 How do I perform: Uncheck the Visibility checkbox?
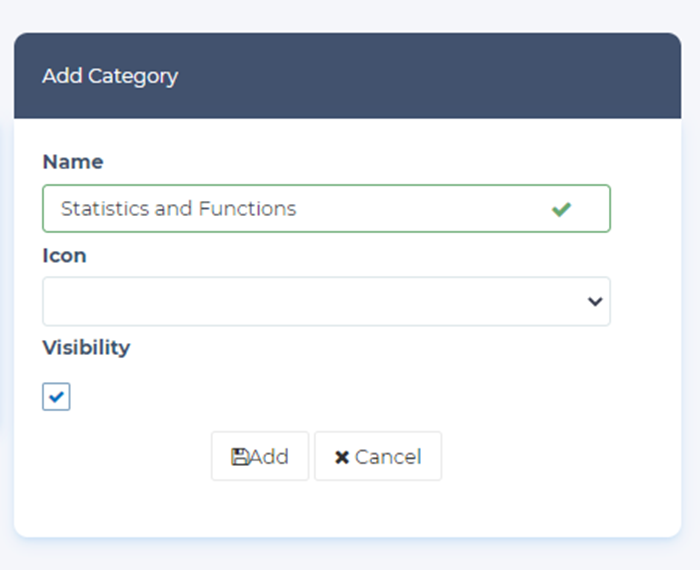(56, 397)
